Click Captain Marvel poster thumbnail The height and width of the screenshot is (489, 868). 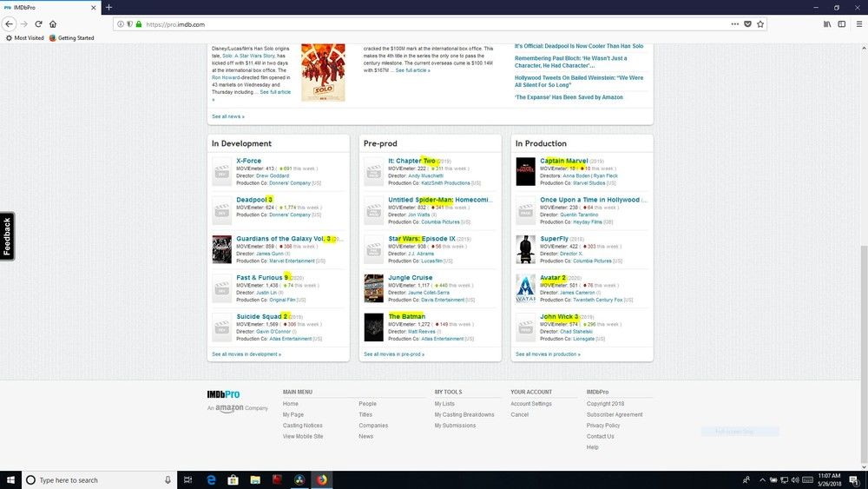pyautogui.click(x=525, y=172)
